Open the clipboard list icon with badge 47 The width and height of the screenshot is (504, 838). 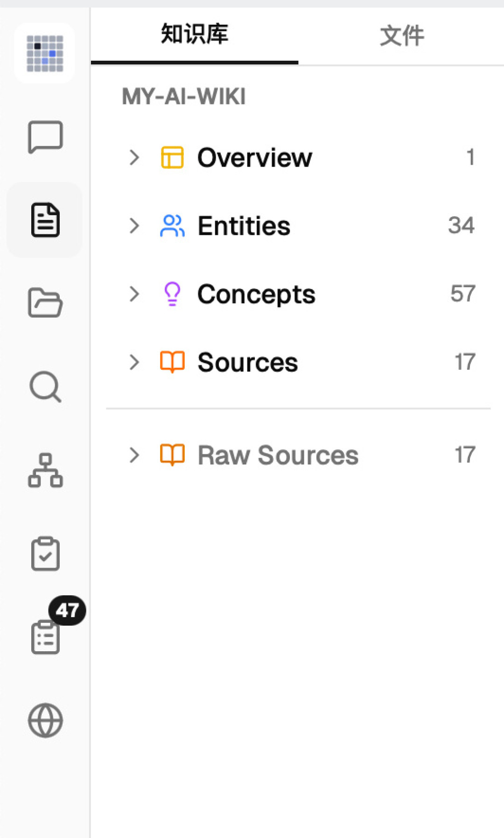click(45, 637)
